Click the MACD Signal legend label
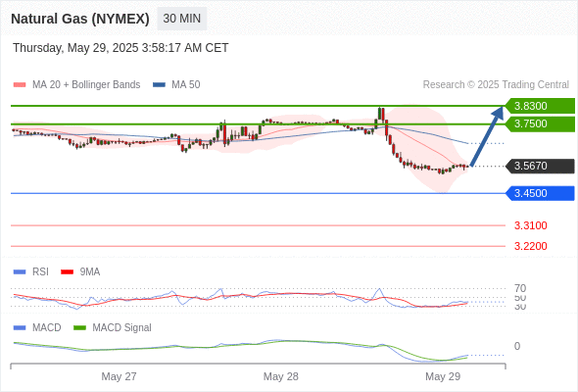Viewport: 578px width, 392px height. point(122,327)
